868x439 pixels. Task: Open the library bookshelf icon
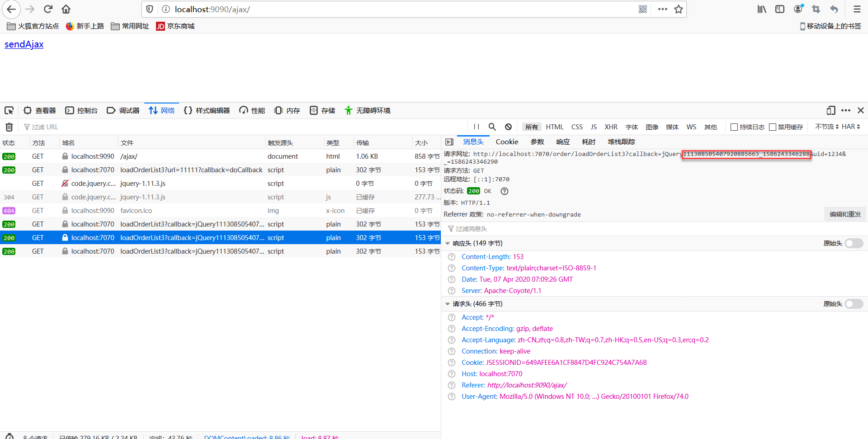pos(762,9)
